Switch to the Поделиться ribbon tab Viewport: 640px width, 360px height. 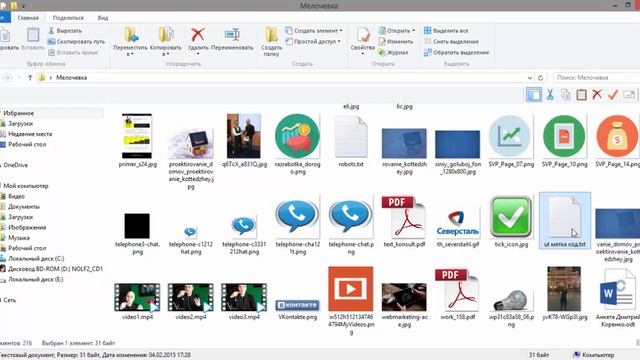[68, 18]
